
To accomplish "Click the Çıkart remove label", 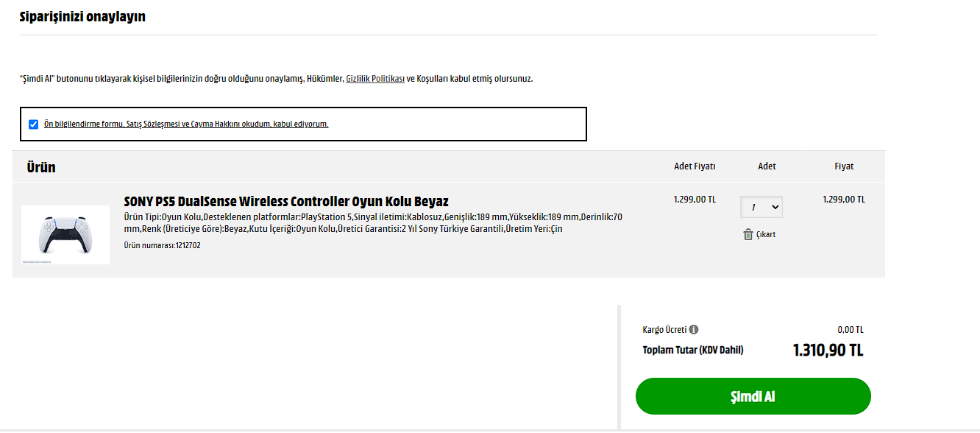I will [x=766, y=234].
